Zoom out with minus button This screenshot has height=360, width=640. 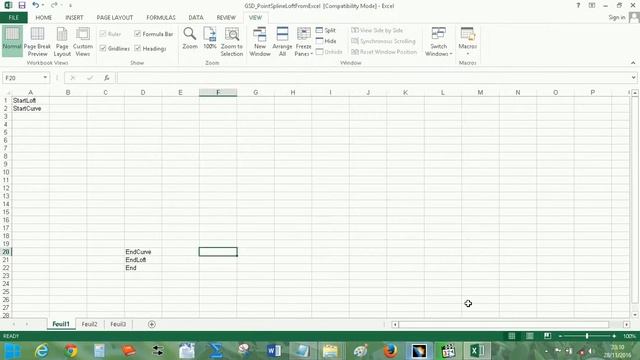click(x=560, y=336)
